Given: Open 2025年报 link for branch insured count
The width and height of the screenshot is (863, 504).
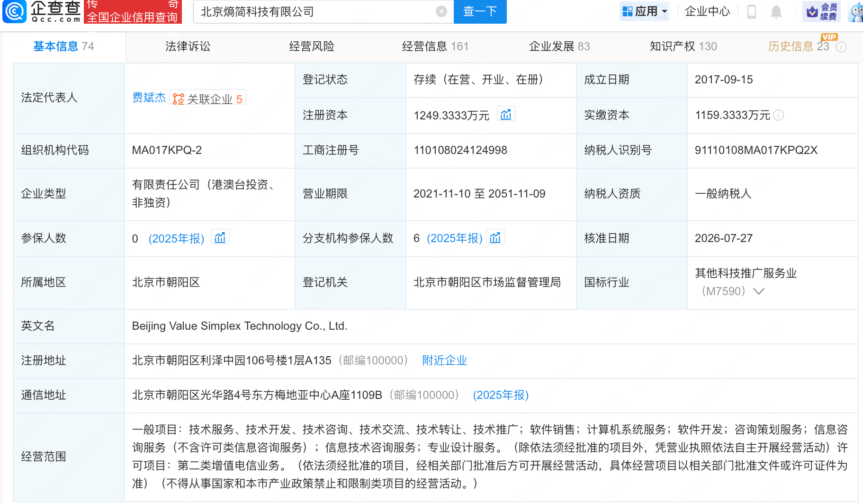Looking at the screenshot, I should 454,238.
